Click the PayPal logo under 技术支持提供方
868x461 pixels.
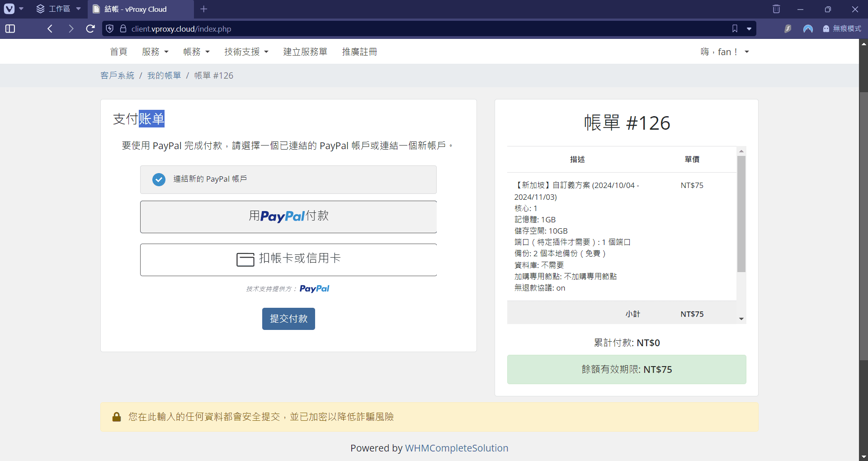coord(314,289)
